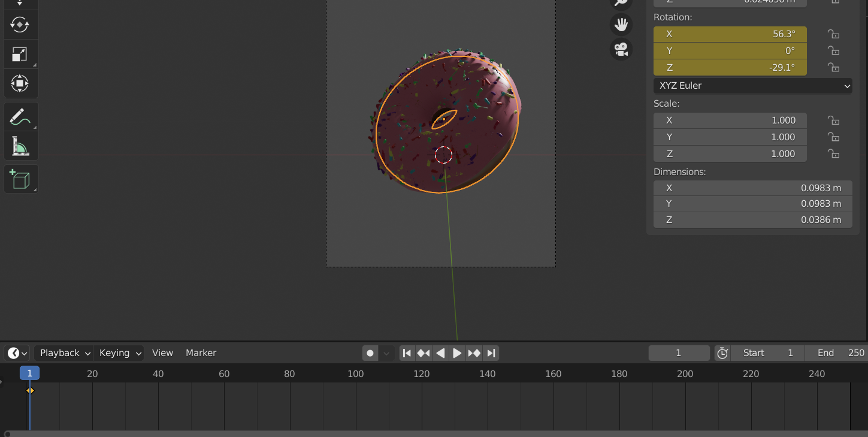
Task: Open the Keying dropdown menu
Action: [119, 353]
